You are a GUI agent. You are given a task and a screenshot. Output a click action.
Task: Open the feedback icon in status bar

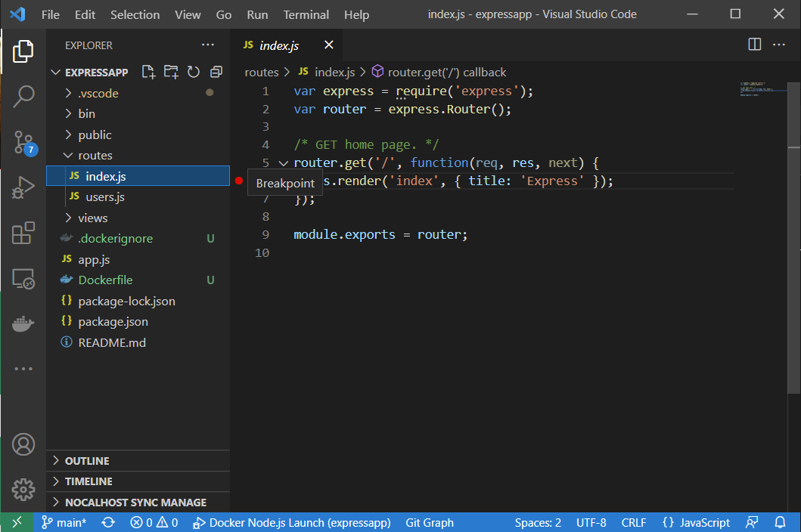752,522
